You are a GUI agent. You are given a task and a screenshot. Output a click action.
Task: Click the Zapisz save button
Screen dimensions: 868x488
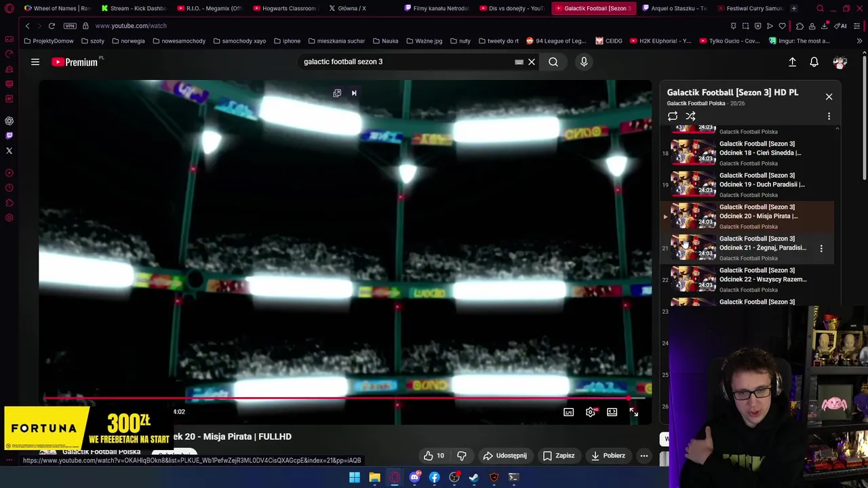pos(559,455)
